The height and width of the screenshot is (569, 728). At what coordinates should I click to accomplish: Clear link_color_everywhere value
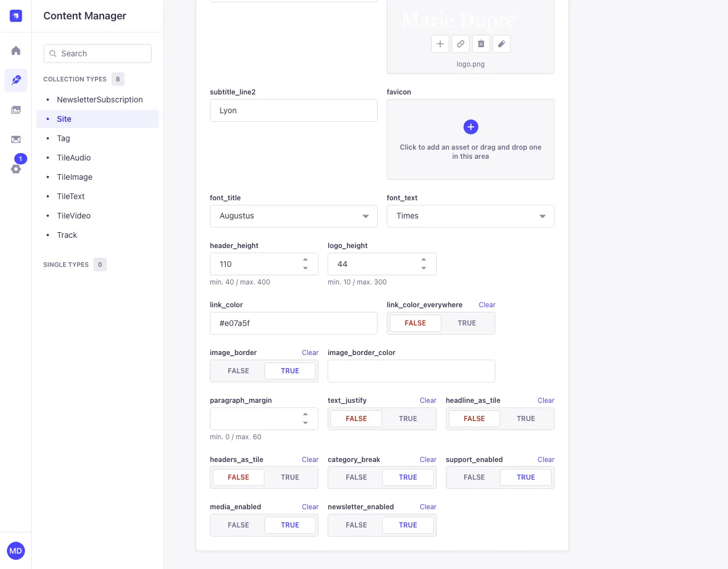[487, 305]
